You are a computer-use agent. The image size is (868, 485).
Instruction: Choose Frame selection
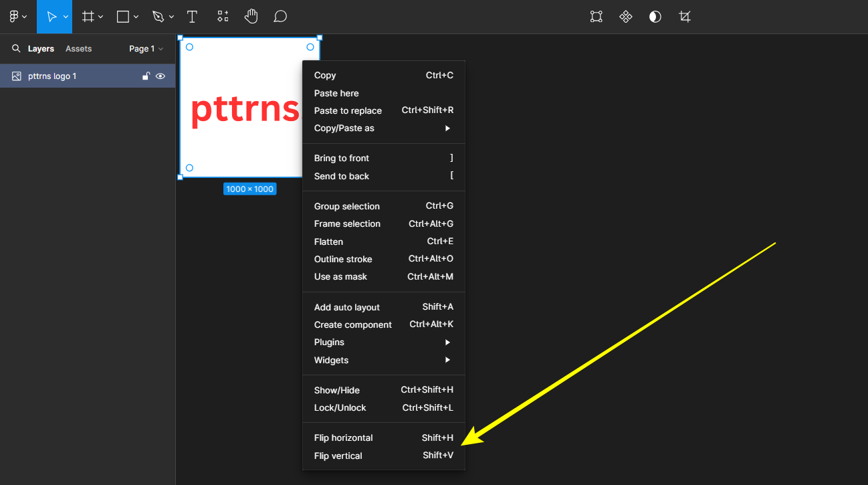pyautogui.click(x=384, y=223)
